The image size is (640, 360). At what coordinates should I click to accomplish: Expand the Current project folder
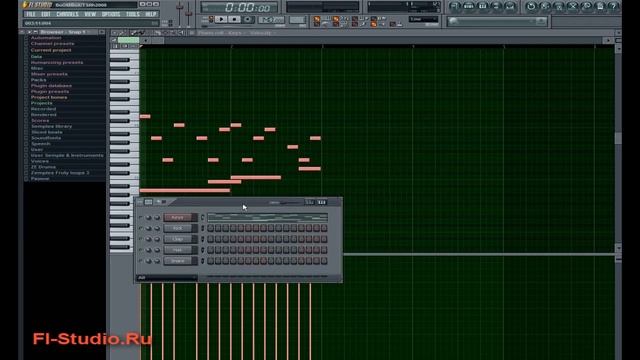click(51, 50)
